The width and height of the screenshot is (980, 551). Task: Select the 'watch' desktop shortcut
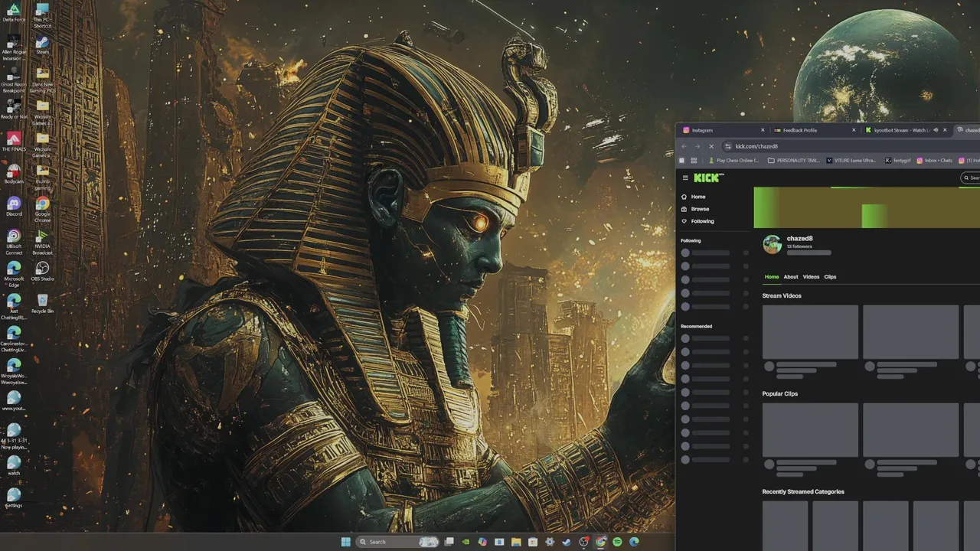pos(13,466)
